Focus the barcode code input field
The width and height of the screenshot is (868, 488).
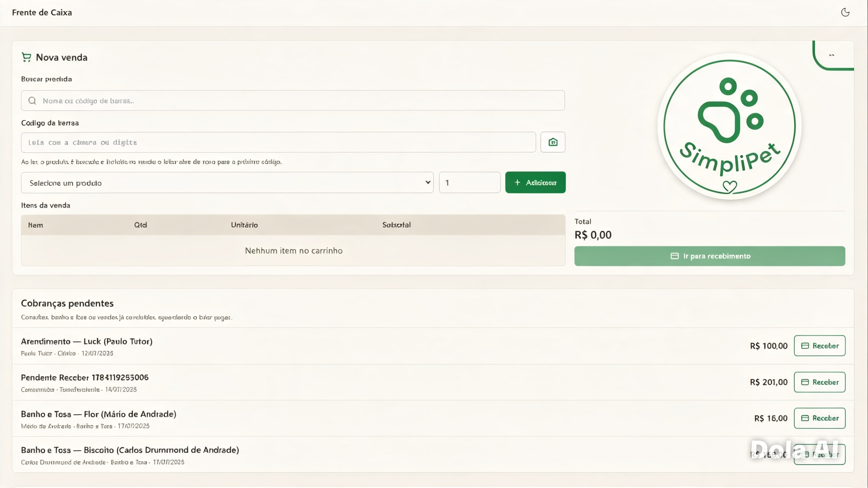coord(278,142)
